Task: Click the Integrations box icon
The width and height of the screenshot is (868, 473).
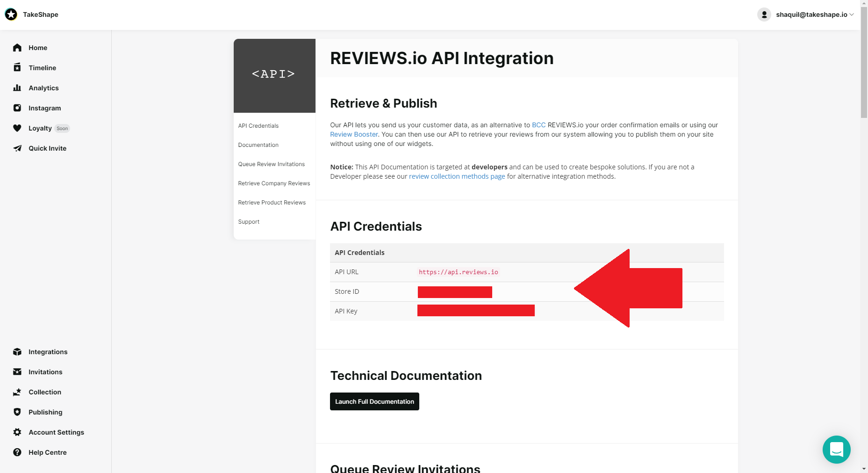Action: click(17, 352)
